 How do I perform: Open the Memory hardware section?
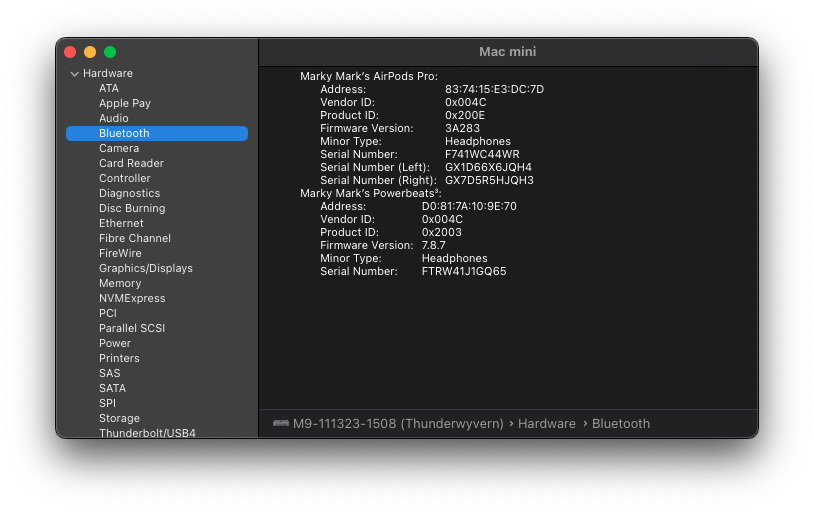(x=120, y=283)
